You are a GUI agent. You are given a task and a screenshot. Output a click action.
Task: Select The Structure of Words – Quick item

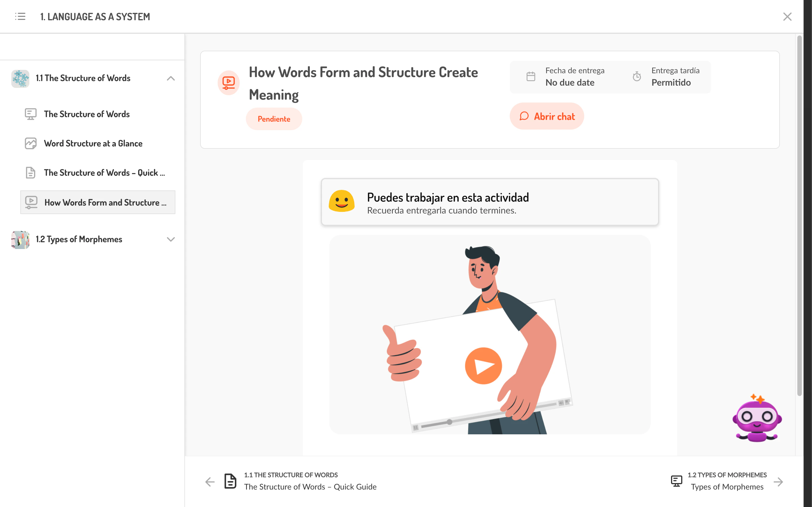(x=104, y=173)
